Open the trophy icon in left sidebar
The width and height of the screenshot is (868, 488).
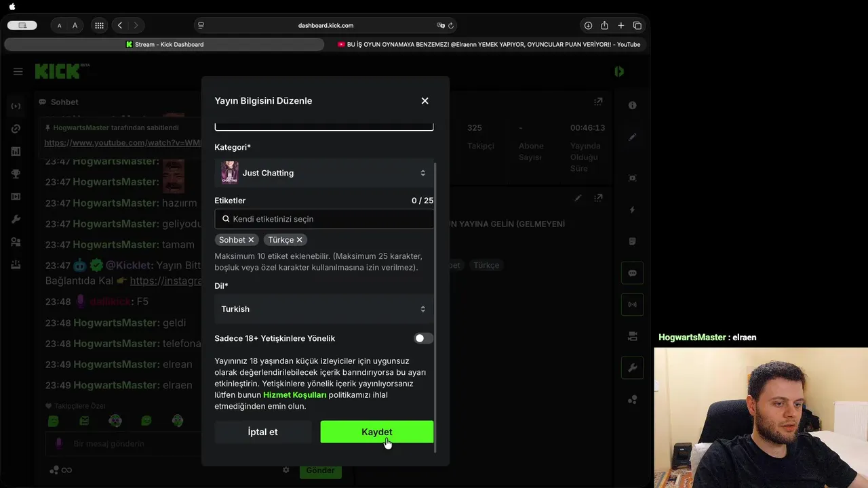[x=16, y=174]
